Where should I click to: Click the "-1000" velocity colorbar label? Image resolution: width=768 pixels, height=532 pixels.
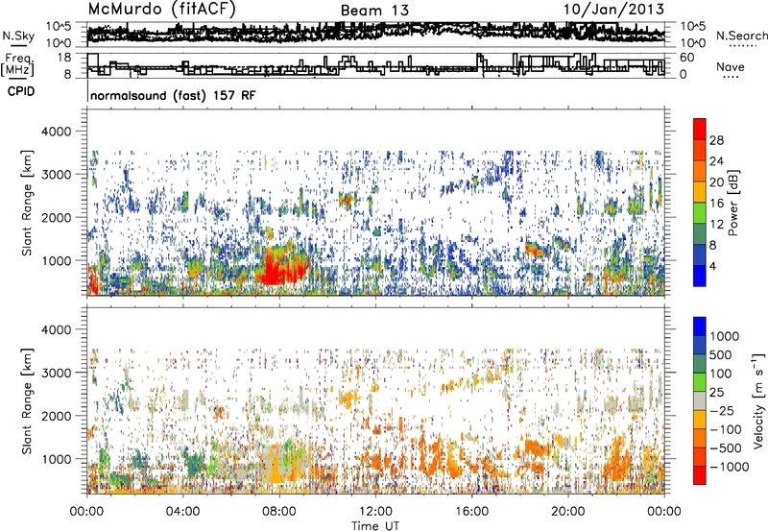(x=729, y=467)
